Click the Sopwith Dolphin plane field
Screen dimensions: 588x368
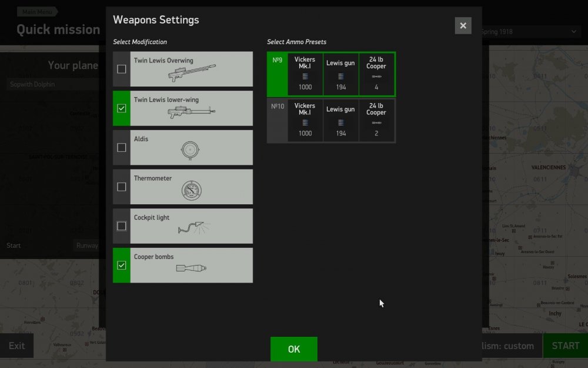pos(52,84)
